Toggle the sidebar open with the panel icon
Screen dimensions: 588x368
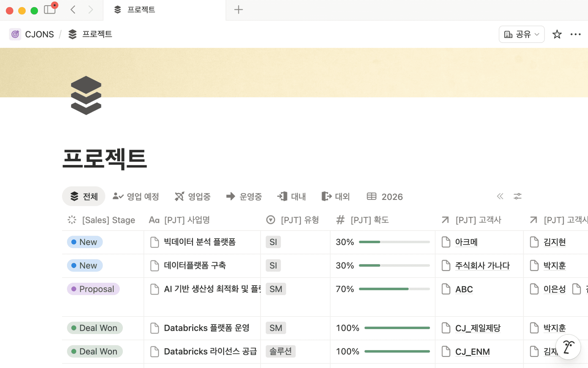pos(49,10)
